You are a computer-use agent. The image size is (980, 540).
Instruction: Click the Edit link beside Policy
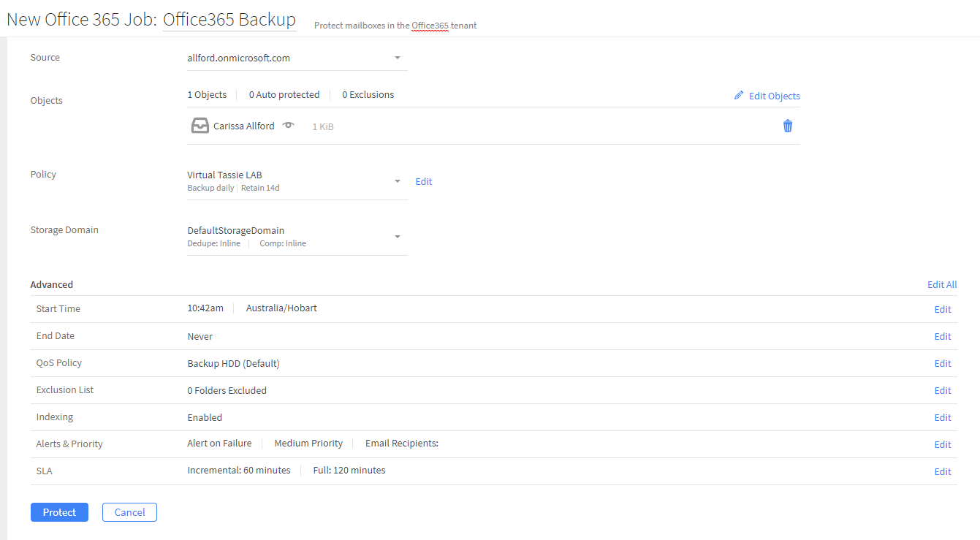coord(424,181)
